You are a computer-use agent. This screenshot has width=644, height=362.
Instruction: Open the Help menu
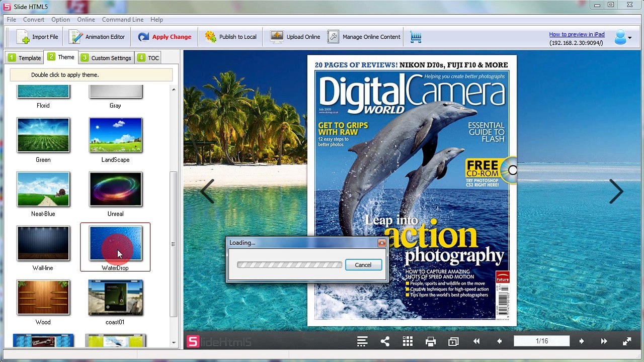click(156, 20)
